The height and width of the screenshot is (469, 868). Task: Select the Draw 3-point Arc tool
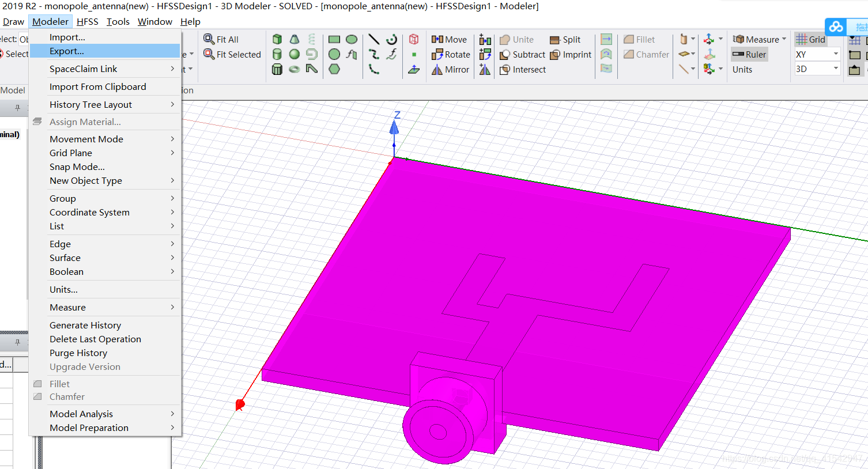coord(374,69)
